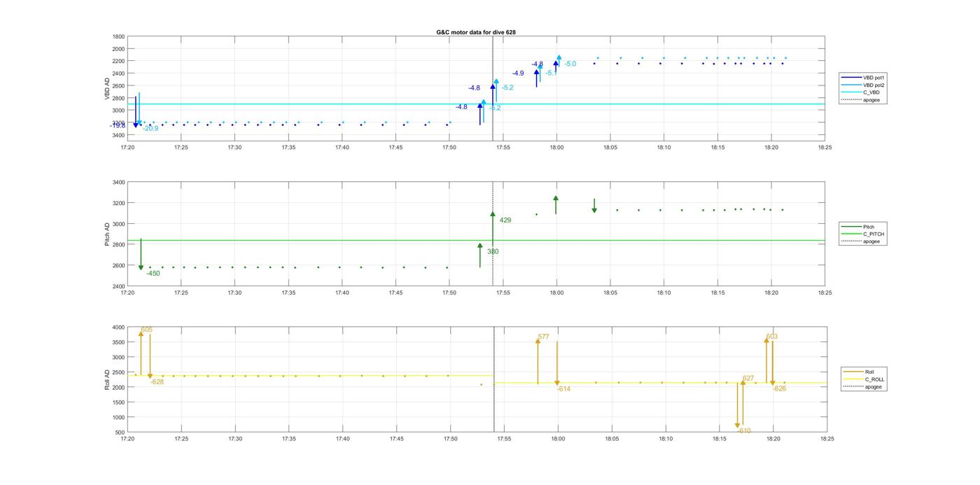Click the '1800' tick on VBD axis

[118, 36]
